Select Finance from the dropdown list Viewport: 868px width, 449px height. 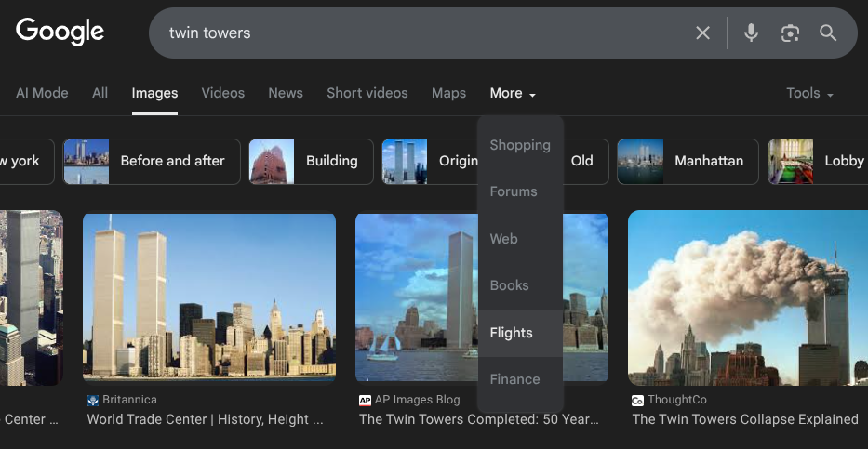point(514,379)
